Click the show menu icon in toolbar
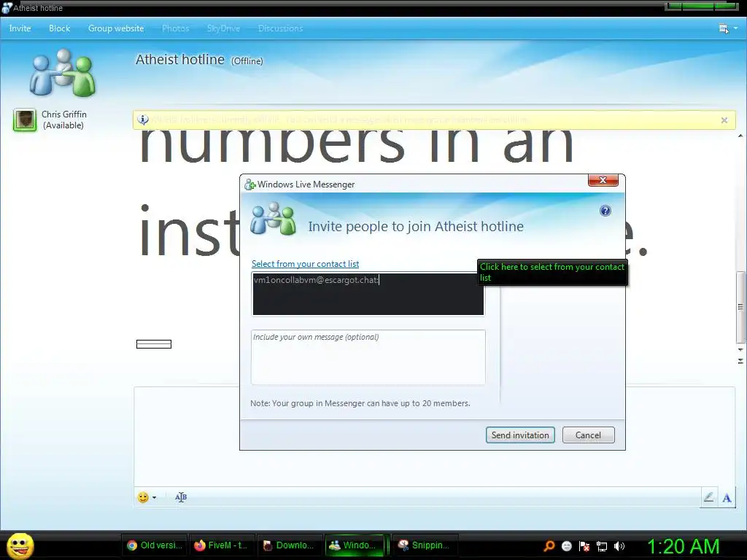Image resolution: width=747 pixels, height=560 pixels. pos(724,28)
